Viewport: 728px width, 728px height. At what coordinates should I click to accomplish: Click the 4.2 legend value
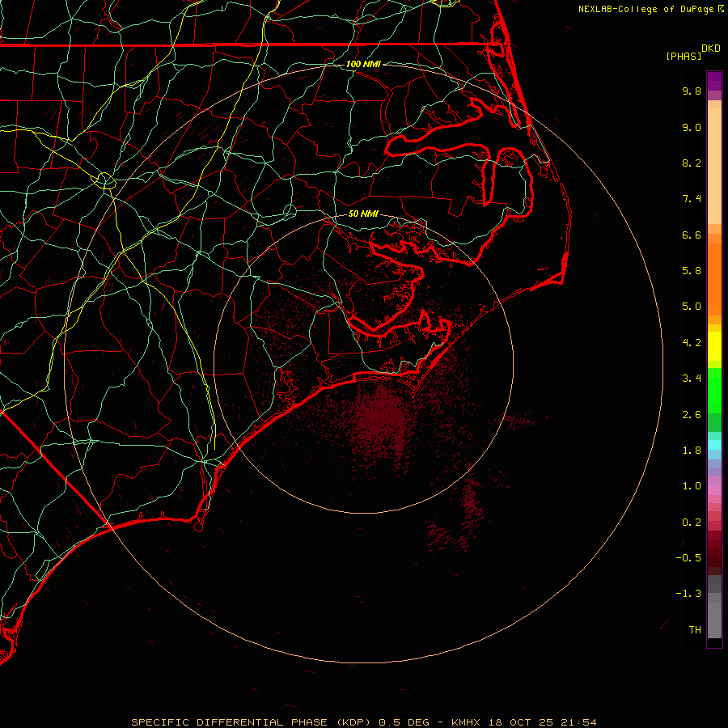(x=692, y=343)
